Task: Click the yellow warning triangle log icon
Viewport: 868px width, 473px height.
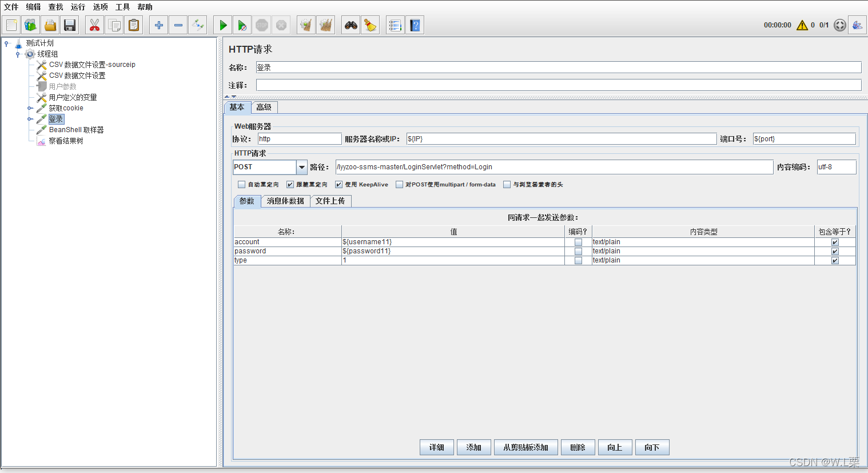Action: click(x=802, y=25)
